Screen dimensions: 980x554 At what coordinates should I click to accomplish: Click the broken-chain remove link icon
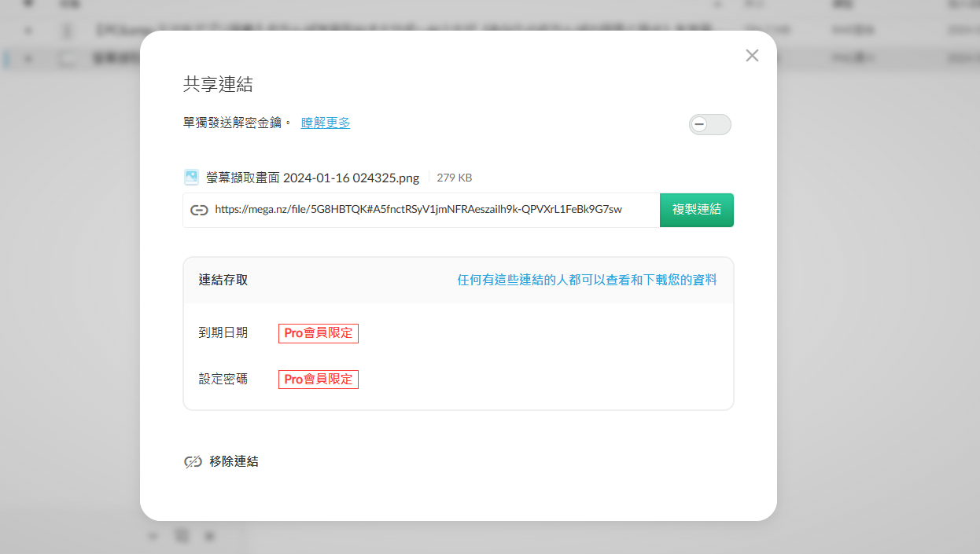pos(193,462)
